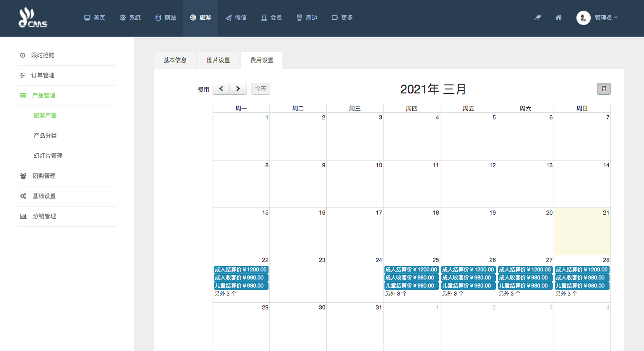Click 成人结算价 ¥1200.00 event on March 22

click(241, 270)
